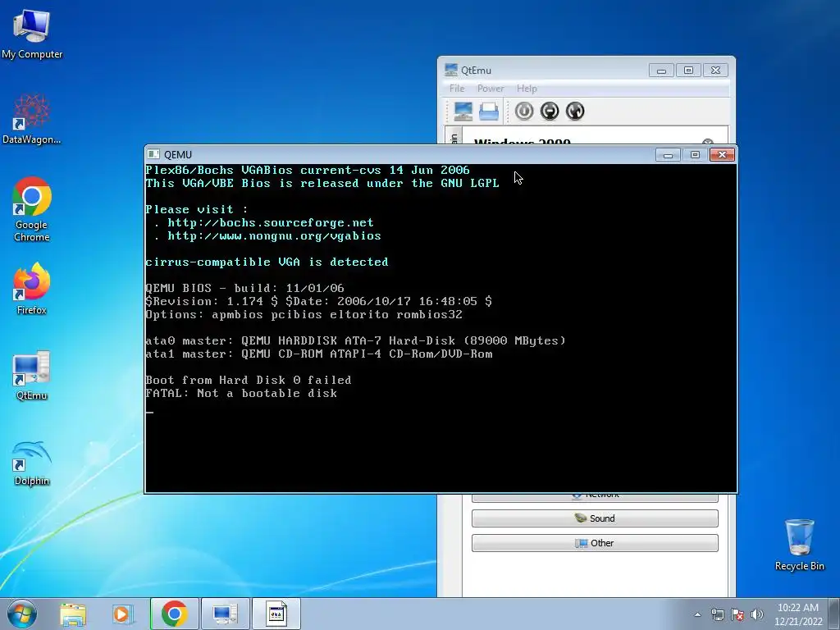Switch to the QEMU window taskbar button
The width and height of the screenshot is (840, 630).
coord(276,614)
